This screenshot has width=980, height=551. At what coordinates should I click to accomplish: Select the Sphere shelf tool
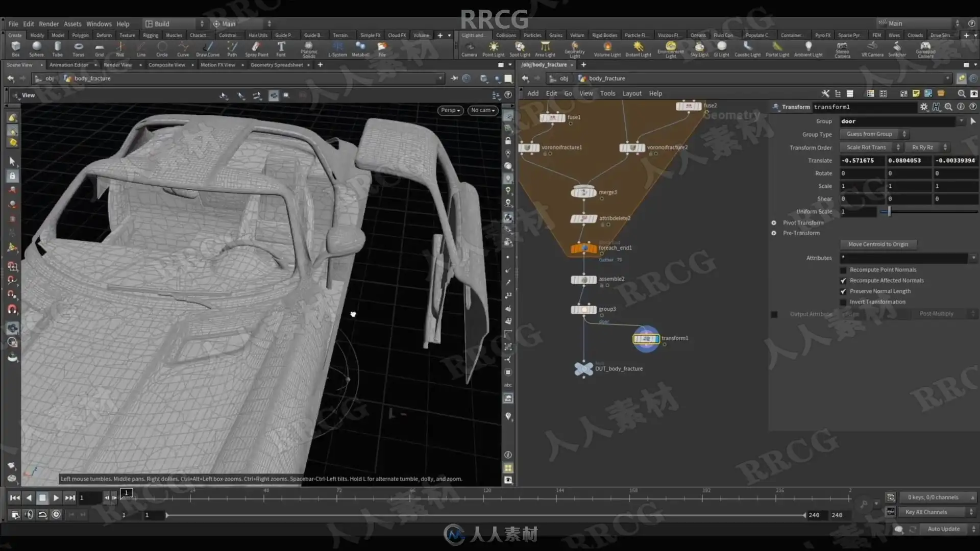click(x=36, y=47)
